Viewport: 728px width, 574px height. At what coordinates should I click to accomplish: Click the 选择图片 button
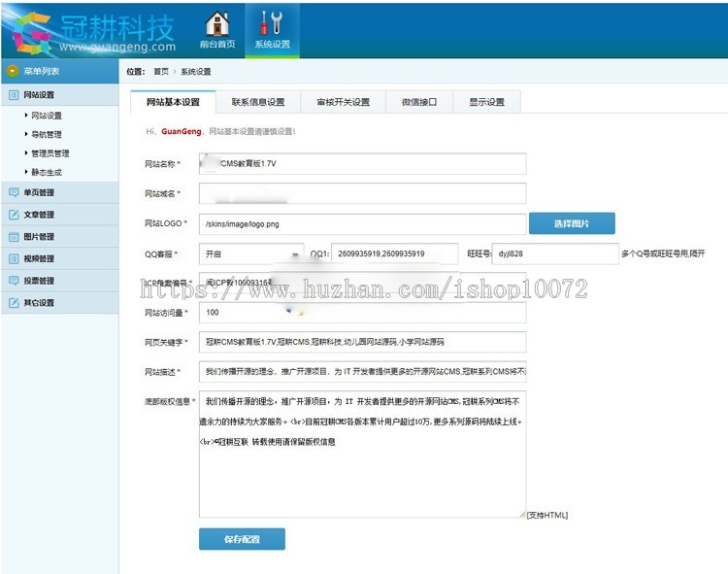(x=572, y=223)
